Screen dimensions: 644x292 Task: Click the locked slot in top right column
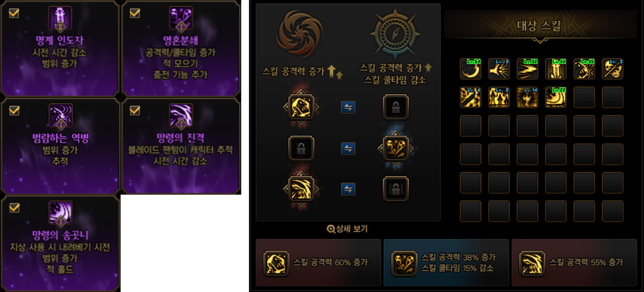[x=396, y=107]
